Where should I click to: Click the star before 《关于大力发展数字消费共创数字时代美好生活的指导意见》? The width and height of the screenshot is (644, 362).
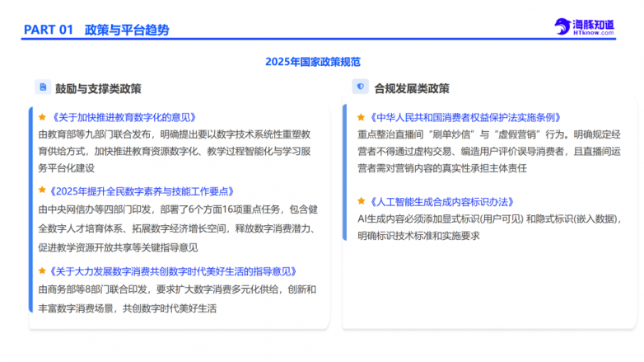(42, 270)
